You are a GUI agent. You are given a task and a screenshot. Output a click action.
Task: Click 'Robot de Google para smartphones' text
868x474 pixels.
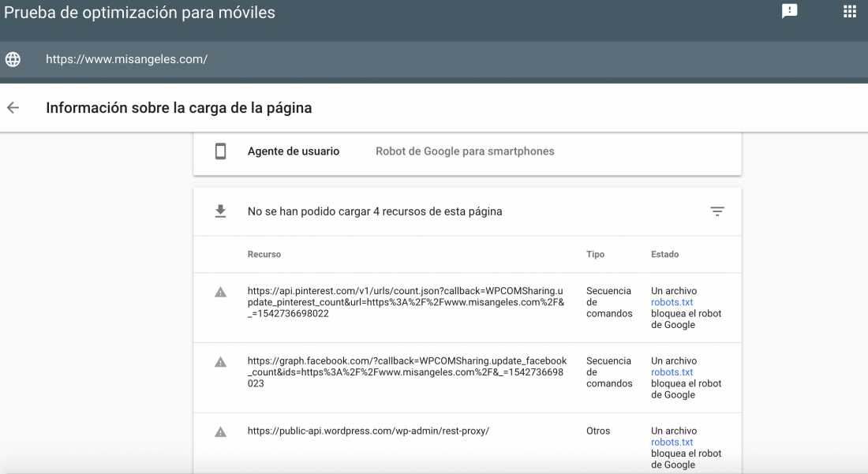click(465, 151)
